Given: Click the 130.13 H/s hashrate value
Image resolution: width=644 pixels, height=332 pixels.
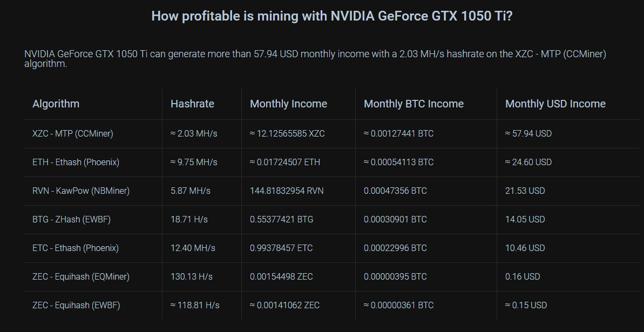Looking at the screenshot, I should coord(192,276).
